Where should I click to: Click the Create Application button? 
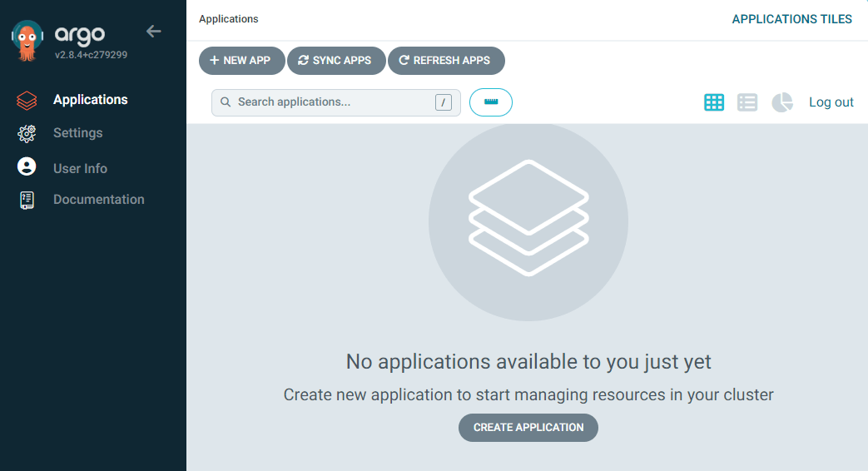point(528,427)
